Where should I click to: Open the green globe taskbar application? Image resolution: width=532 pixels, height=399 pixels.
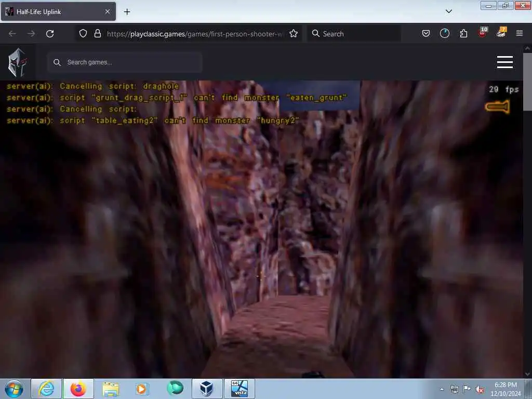point(175,388)
